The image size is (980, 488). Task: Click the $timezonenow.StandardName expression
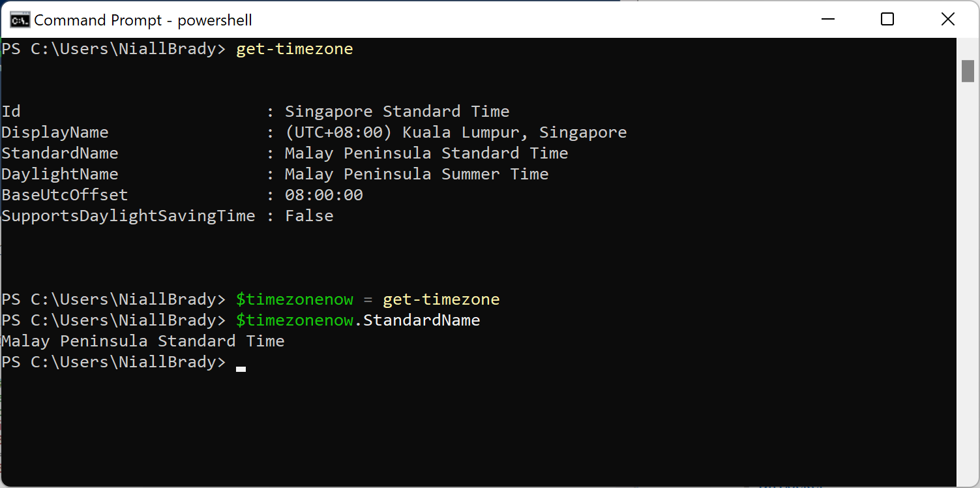357,320
